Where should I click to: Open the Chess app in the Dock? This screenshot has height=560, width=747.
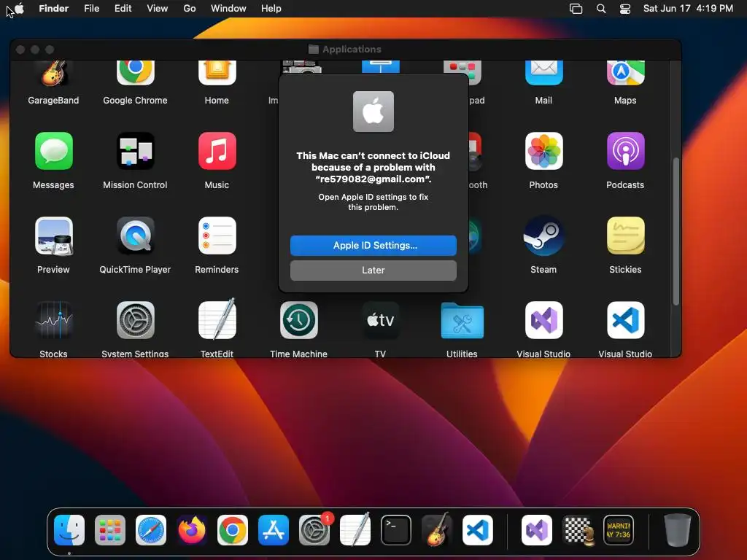578,530
